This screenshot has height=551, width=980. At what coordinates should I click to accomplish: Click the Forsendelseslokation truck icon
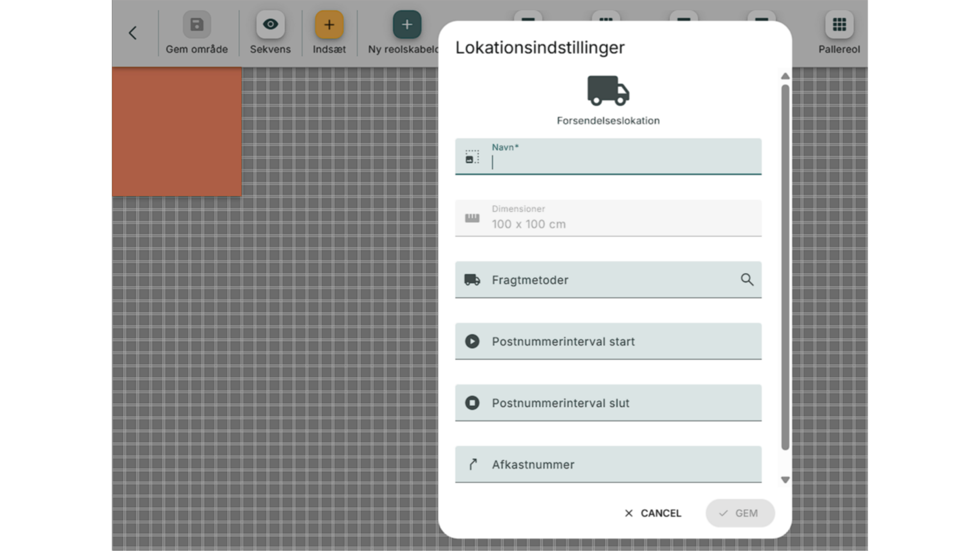[x=608, y=91]
